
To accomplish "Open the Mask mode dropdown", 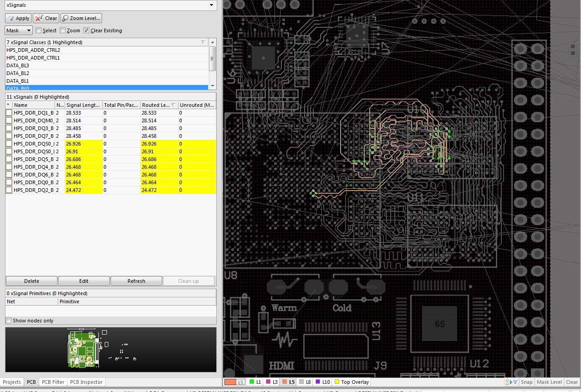I will click(x=19, y=30).
